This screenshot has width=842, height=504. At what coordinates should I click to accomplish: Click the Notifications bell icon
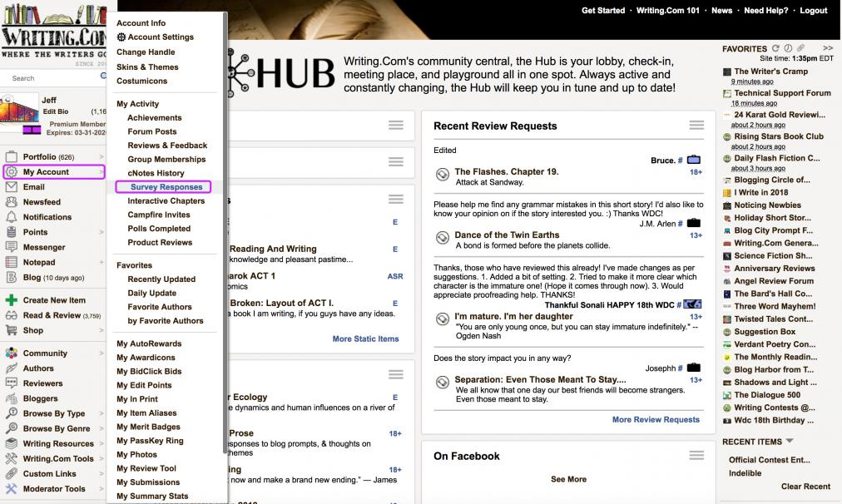[12, 217]
